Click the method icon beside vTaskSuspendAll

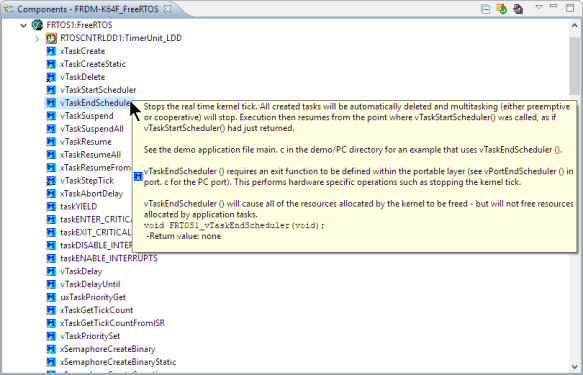coord(51,129)
